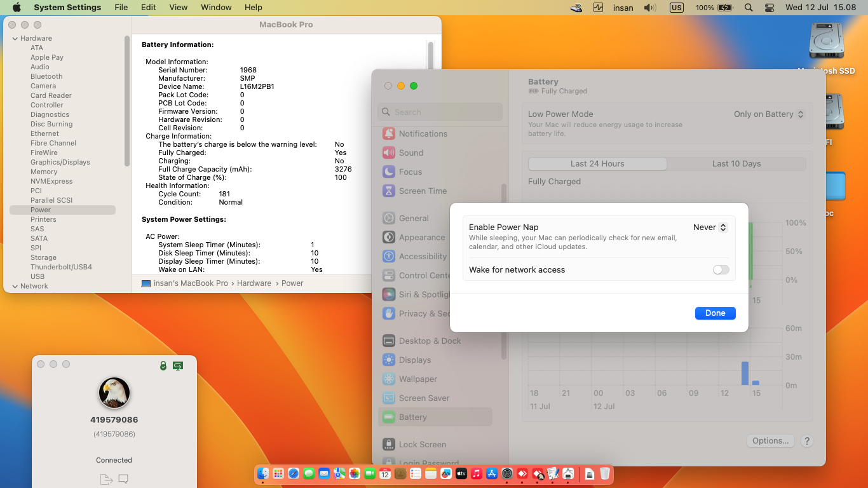Open Control Centre from the menu bar
This screenshot has height=488, width=868.
770,8
